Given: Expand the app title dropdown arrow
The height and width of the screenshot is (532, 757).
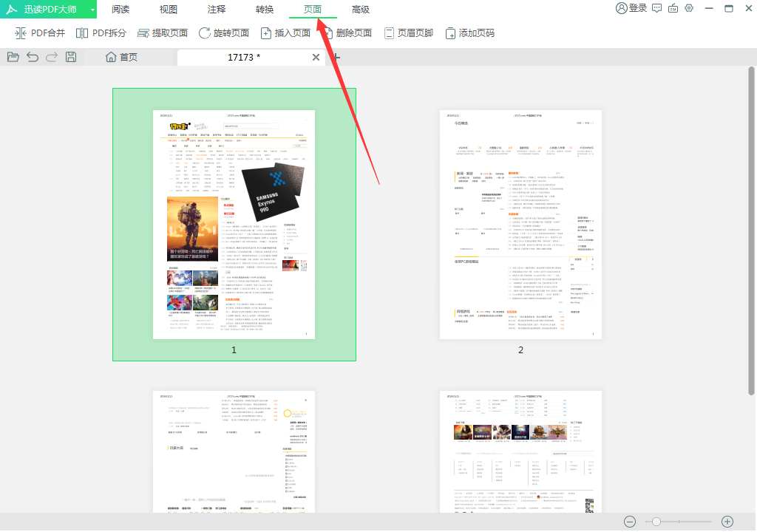Looking at the screenshot, I should [x=92, y=7].
